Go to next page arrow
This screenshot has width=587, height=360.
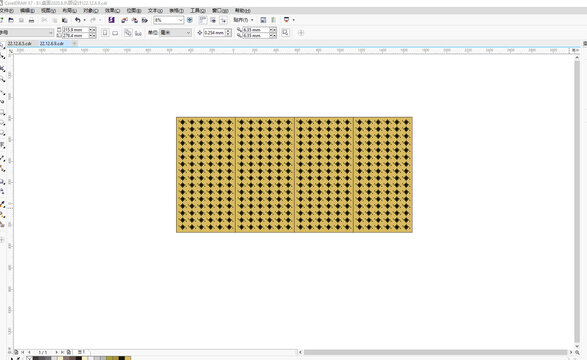pyautogui.click(x=57, y=352)
